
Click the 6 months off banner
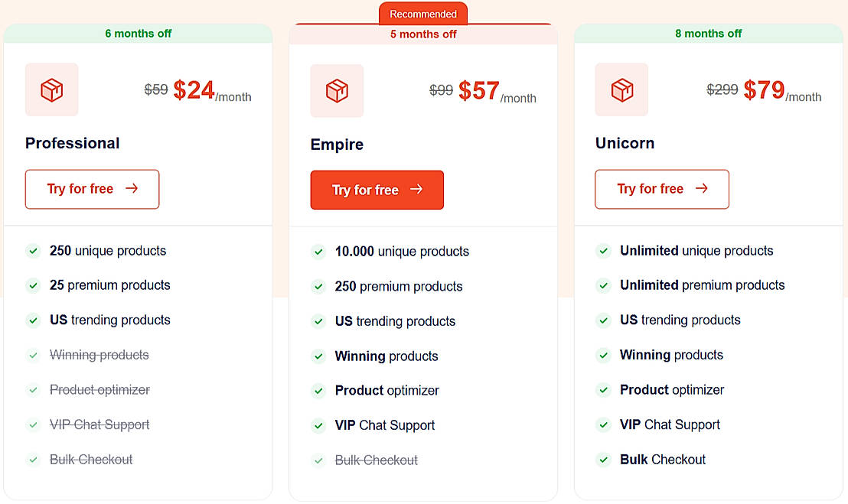[x=138, y=34]
